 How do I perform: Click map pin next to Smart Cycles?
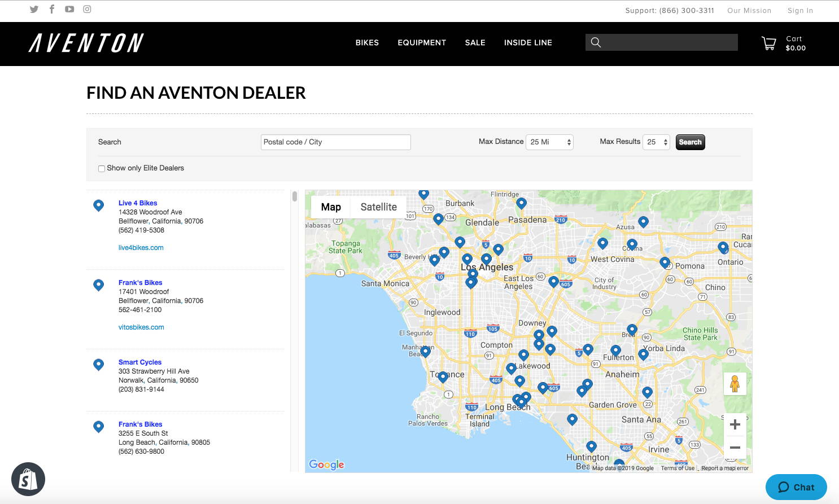tap(98, 365)
